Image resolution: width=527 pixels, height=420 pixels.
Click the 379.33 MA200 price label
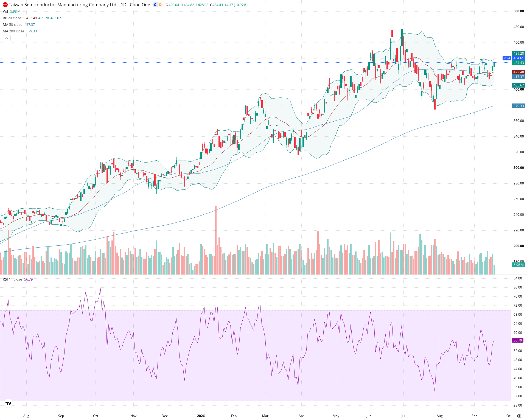point(518,106)
